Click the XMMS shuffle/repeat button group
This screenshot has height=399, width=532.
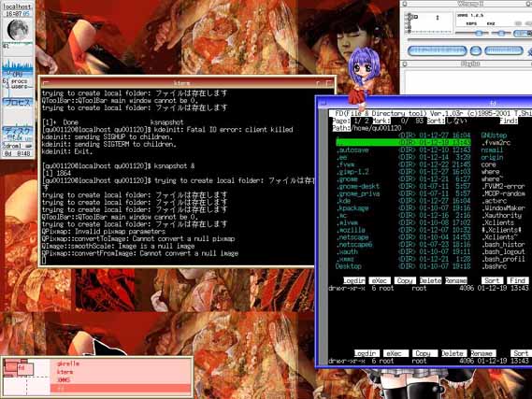click(504, 50)
